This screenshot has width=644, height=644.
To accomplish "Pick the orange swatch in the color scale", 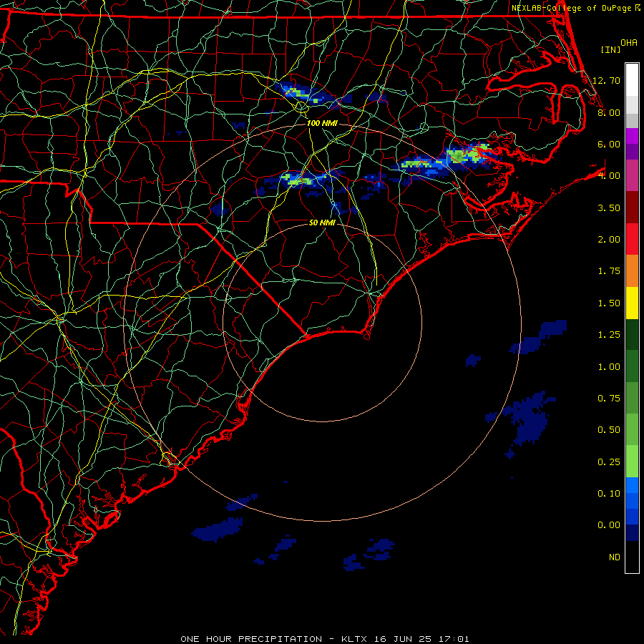I will tap(632, 271).
